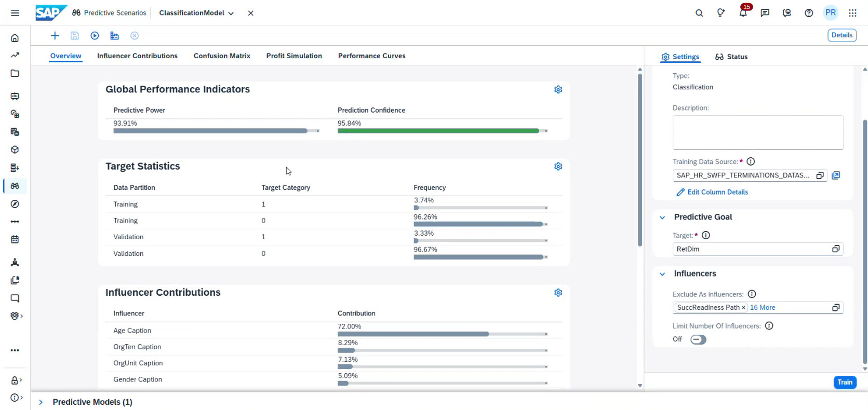Click the train model play icon in toolbar
The height and width of the screenshot is (410, 868).
click(95, 36)
